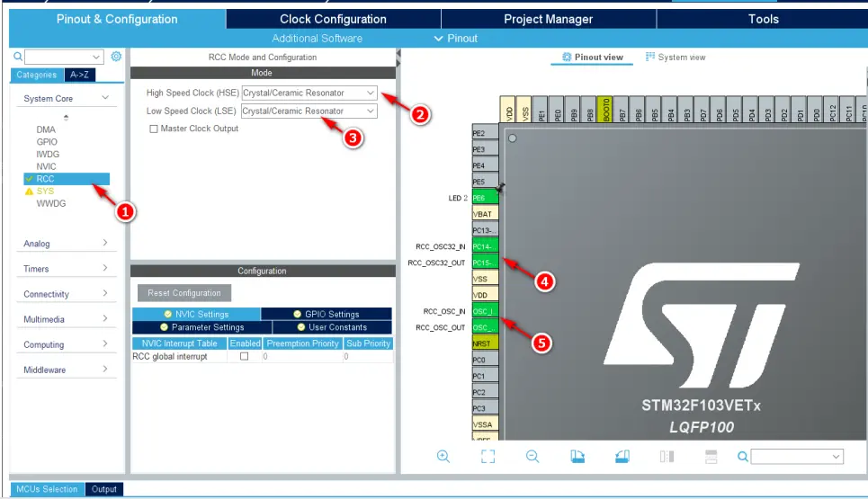868x499 pixels.
Task: Open the pin search dropdown
Action: pos(836,457)
